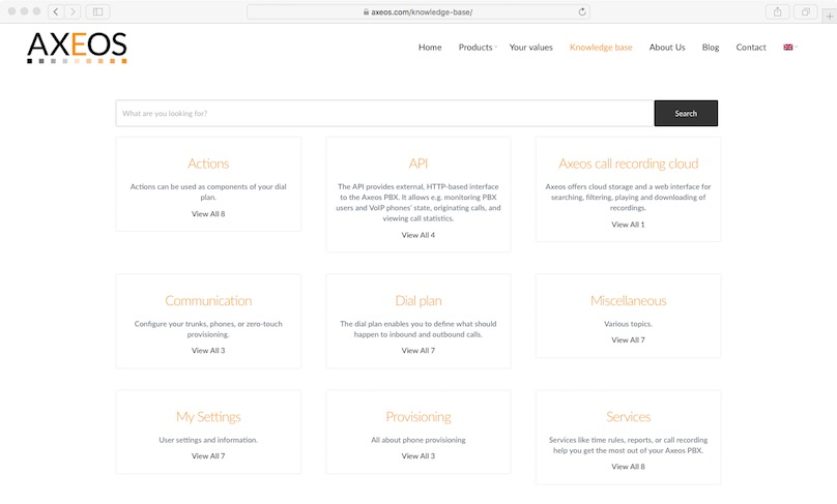Click View All 7 under My Settings

pyautogui.click(x=208, y=456)
